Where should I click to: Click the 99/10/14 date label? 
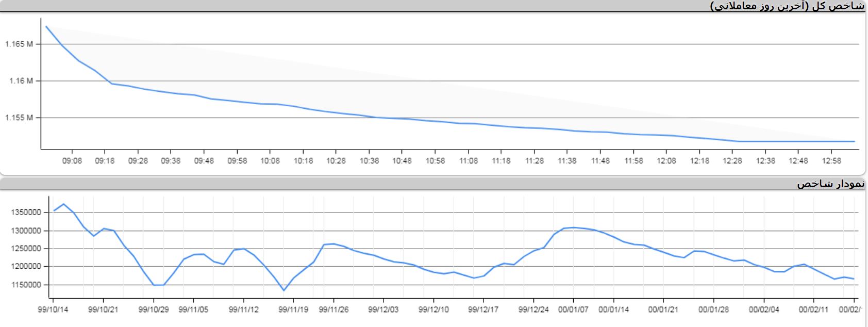click(53, 309)
